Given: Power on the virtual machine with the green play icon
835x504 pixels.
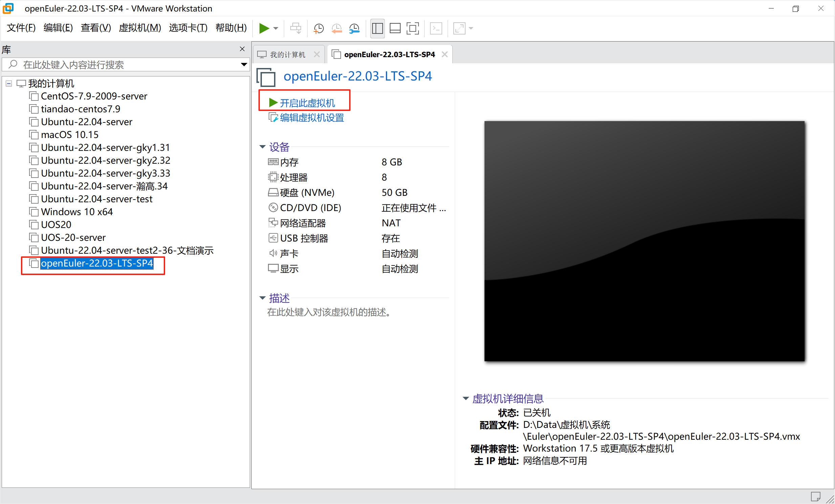Looking at the screenshot, I should (265, 28).
